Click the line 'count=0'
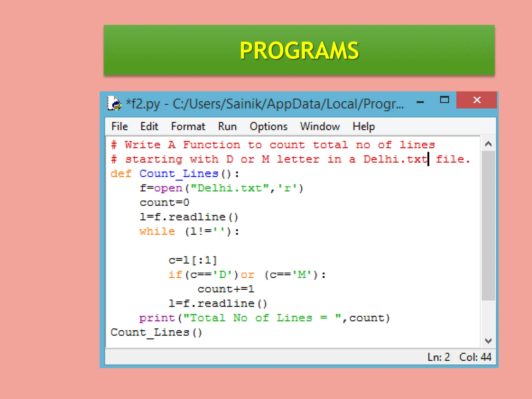 [x=164, y=203]
